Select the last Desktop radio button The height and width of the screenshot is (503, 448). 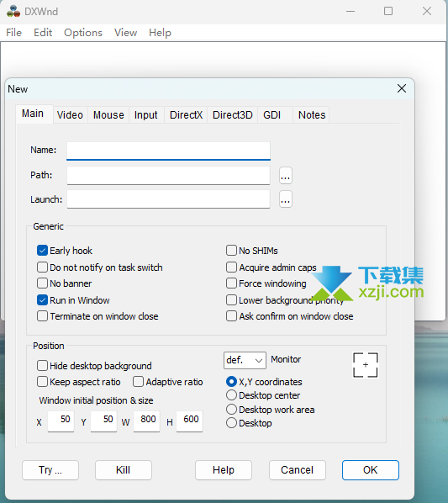(x=231, y=423)
